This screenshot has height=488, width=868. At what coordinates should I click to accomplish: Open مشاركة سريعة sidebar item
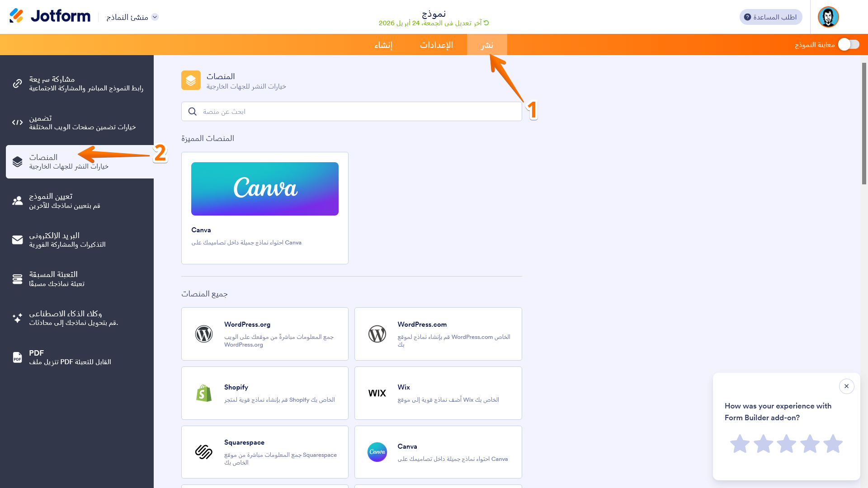point(80,84)
